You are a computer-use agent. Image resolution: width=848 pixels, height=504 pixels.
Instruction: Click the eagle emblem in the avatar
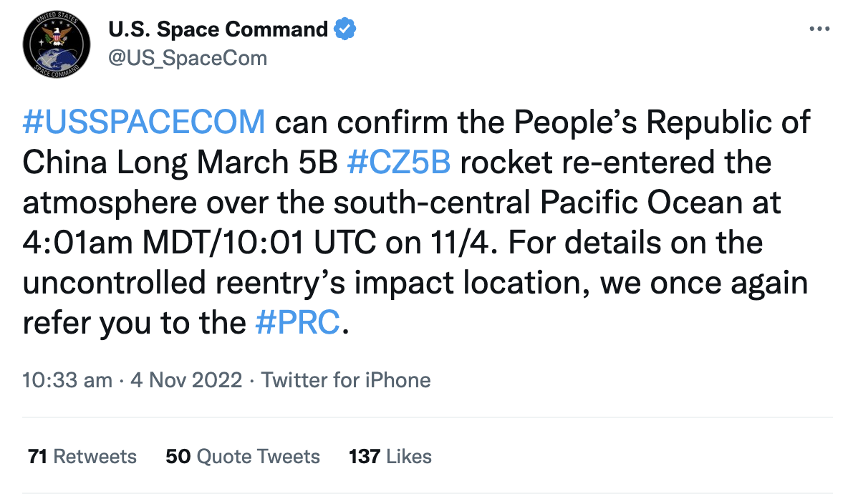pos(57,36)
